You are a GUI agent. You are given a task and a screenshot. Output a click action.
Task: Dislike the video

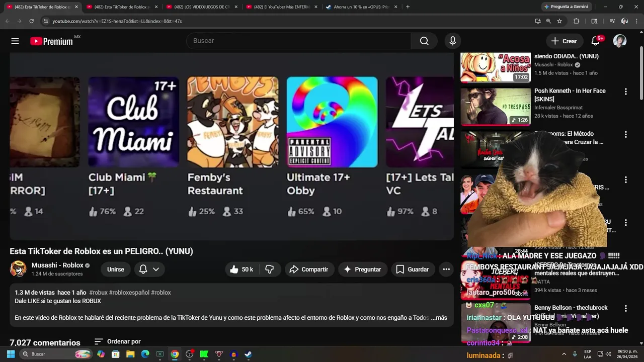(270, 269)
